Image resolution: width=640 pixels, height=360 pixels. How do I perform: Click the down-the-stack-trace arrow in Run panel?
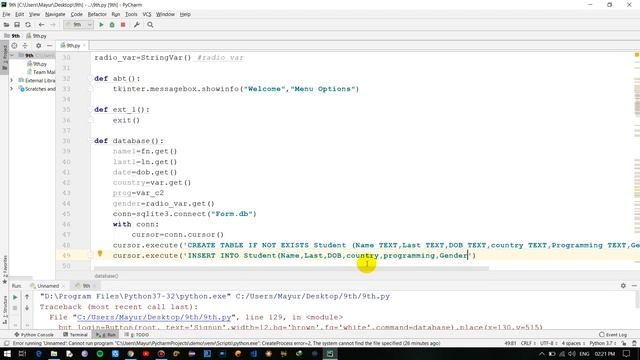tap(27, 308)
